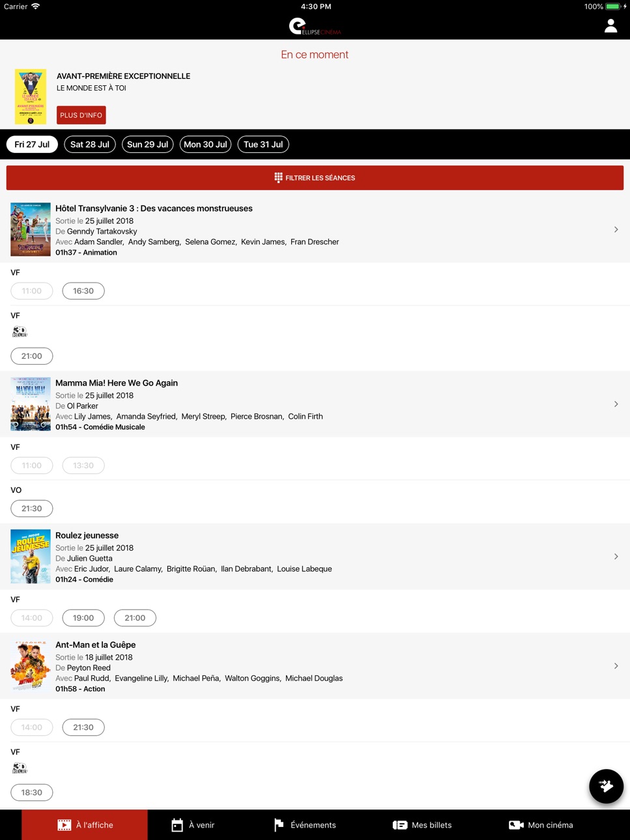Image resolution: width=630 pixels, height=840 pixels.
Task: Tap the calendar icon in À venir tab
Action: pyautogui.click(x=177, y=825)
